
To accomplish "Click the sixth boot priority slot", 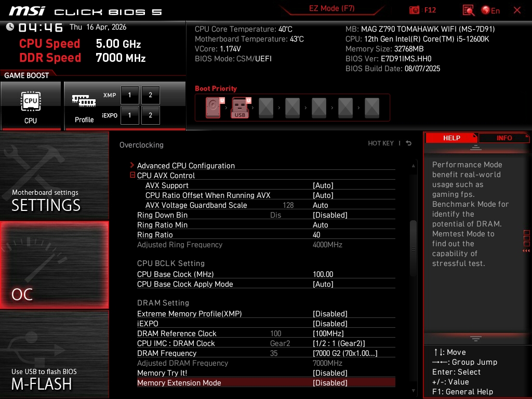I will 345,108.
